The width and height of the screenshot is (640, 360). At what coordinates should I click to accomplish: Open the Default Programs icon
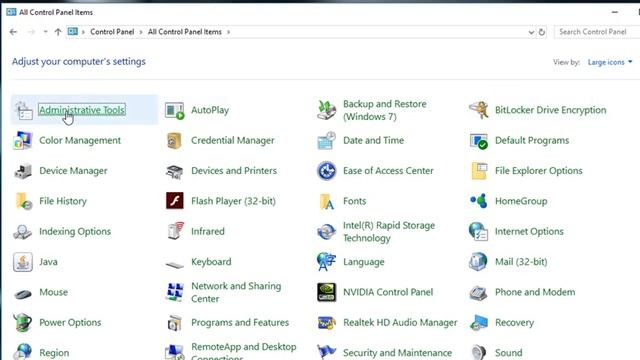pos(478,140)
